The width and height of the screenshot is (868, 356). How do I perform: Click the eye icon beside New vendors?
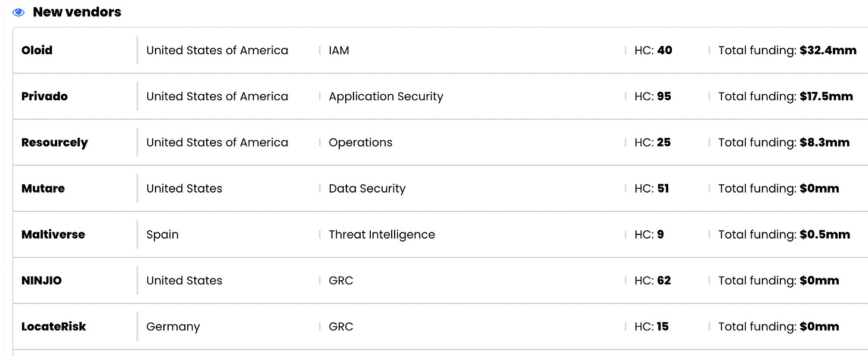(18, 12)
